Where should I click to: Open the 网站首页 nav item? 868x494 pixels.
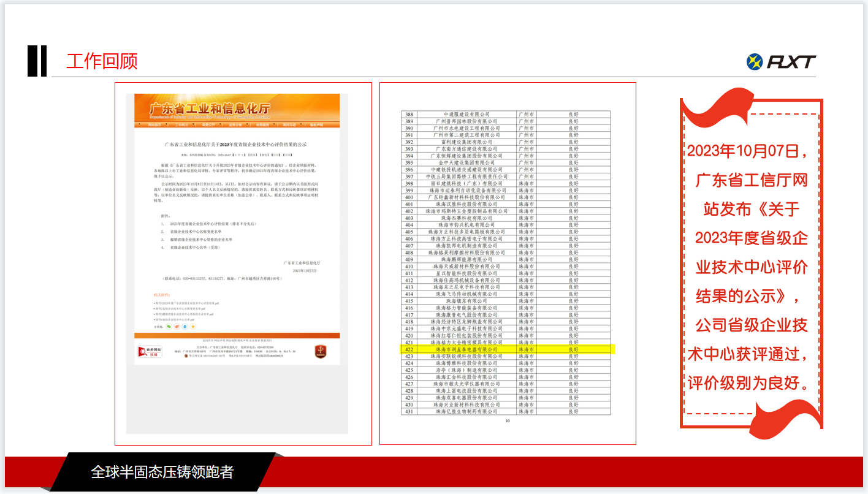155,125
